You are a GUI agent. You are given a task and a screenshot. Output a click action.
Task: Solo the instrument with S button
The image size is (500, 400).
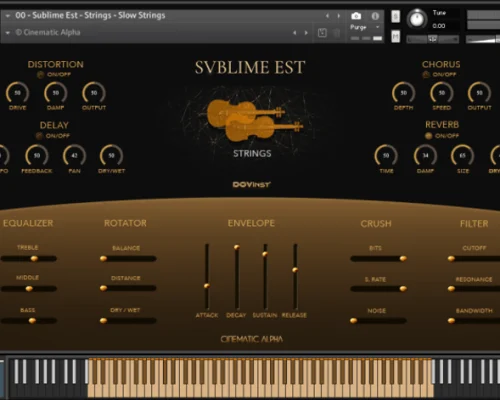point(395,16)
